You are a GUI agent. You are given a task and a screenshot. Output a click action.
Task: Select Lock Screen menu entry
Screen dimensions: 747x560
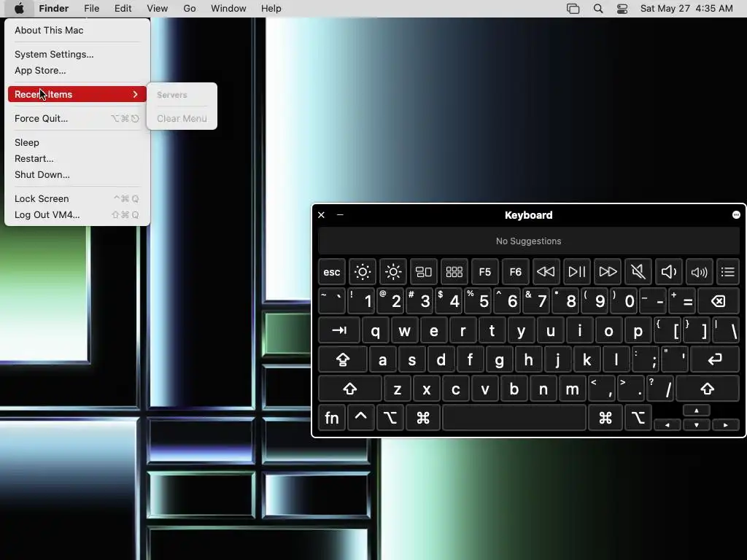[x=77, y=198]
